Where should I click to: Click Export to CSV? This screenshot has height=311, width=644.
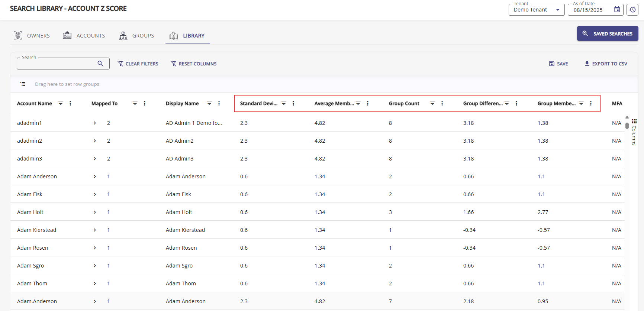[606, 64]
